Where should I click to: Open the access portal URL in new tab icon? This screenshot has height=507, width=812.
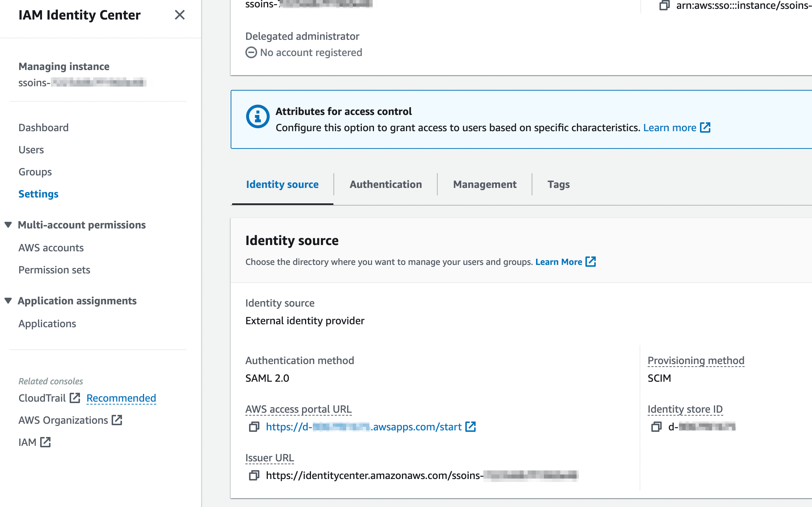(x=471, y=427)
